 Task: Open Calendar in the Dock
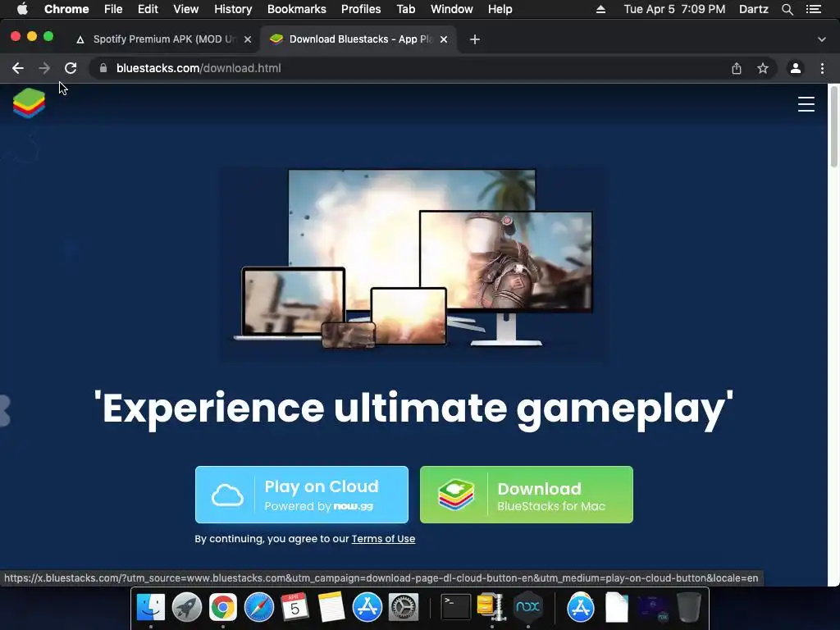[x=294, y=607]
